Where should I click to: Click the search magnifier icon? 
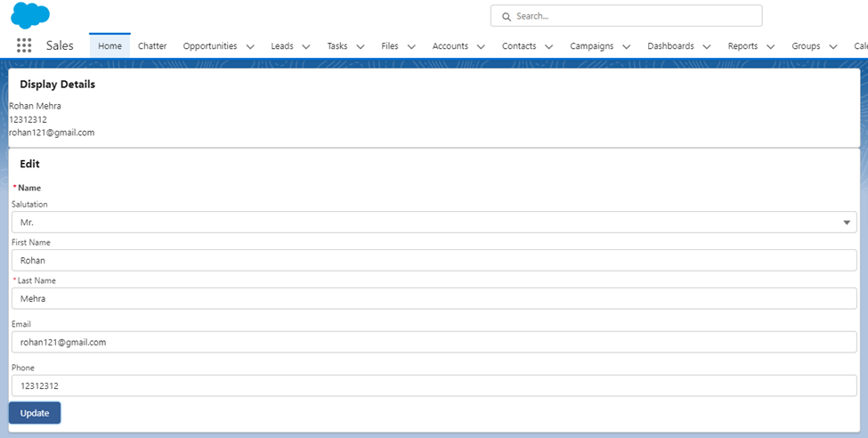tap(506, 17)
